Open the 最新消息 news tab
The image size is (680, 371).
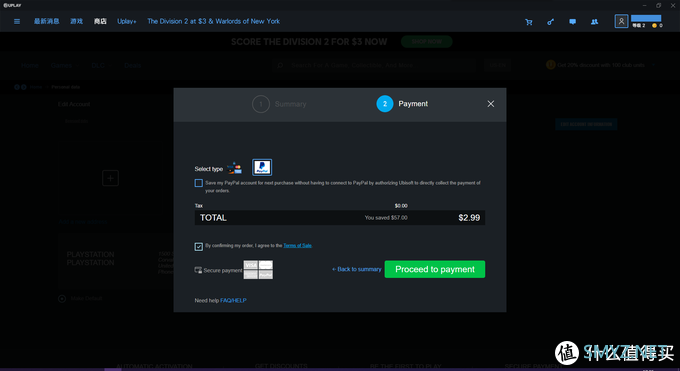pyautogui.click(x=46, y=21)
